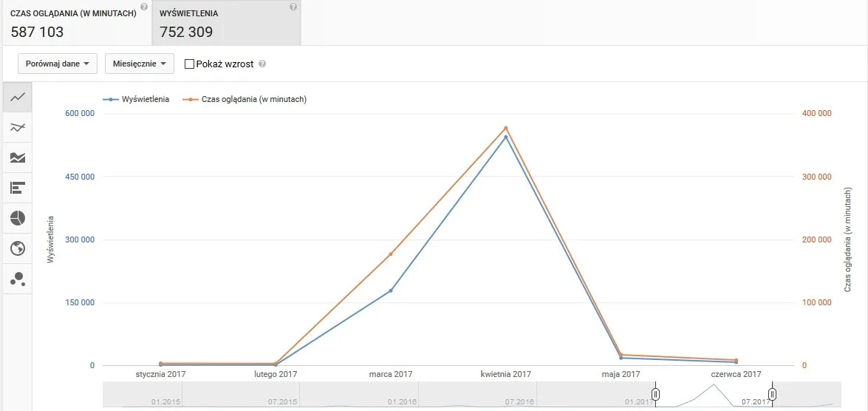Screen dimensions: 868x411
Task: Toggle Wyświetlenia series in the legend
Action: pos(136,99)
